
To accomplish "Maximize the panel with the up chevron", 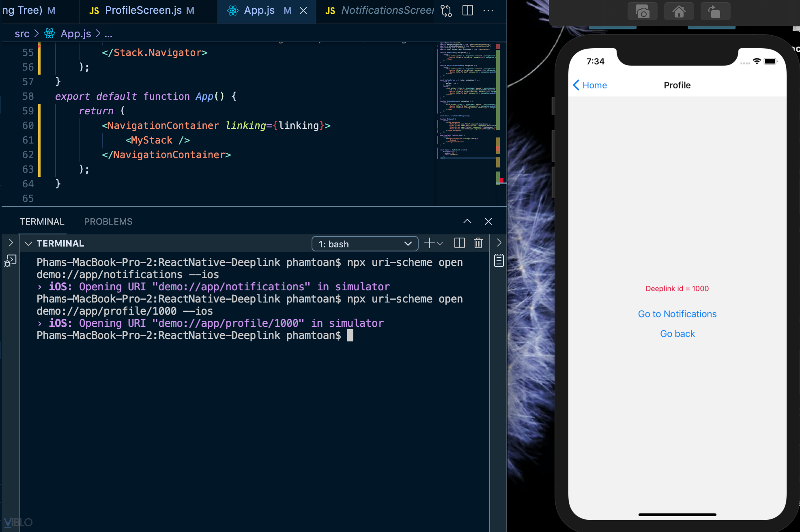I will (467, 221).
